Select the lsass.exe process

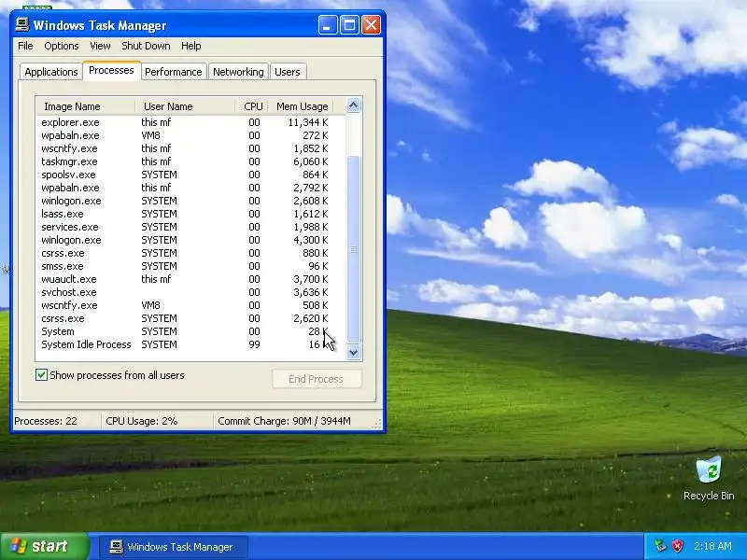(x=190, y=214)
